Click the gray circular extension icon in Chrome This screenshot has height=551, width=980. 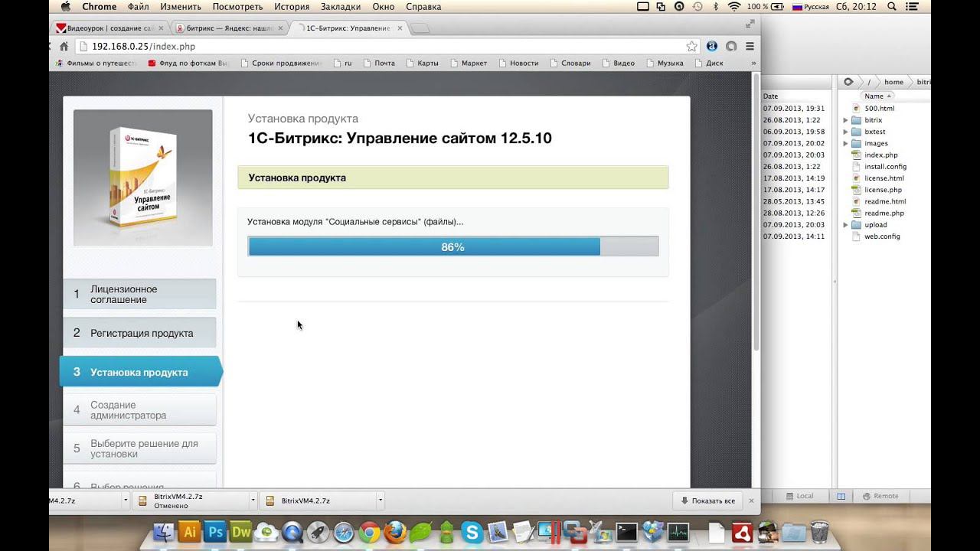pos(731,47)
